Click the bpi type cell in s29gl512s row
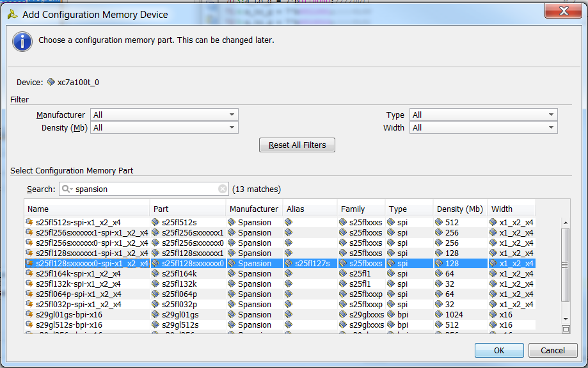The height and width of the screenshot is (368, 588). [x=409, y=324]
